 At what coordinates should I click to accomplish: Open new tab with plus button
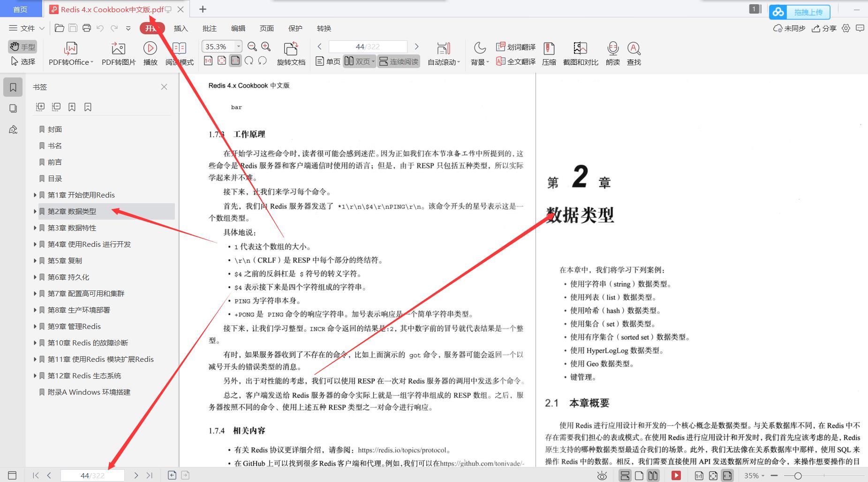point(203,9)
